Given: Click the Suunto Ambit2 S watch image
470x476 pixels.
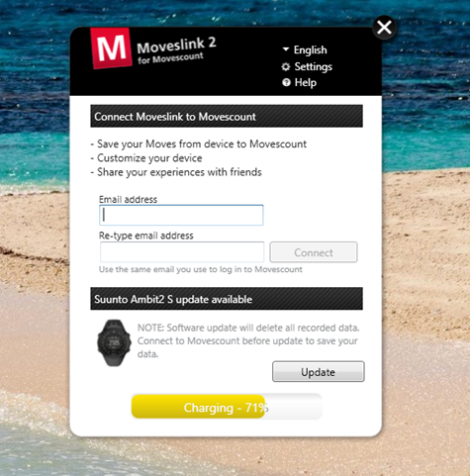Looking at the screenshot, I should 114,342.
